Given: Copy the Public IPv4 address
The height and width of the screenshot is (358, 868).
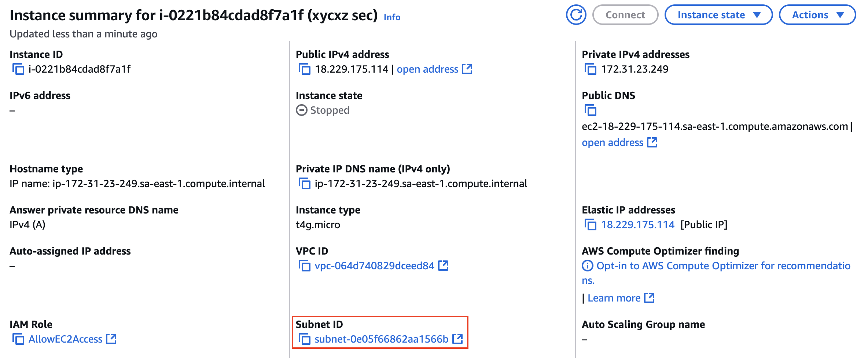Looking at the screenshot, I should point(305,69).
